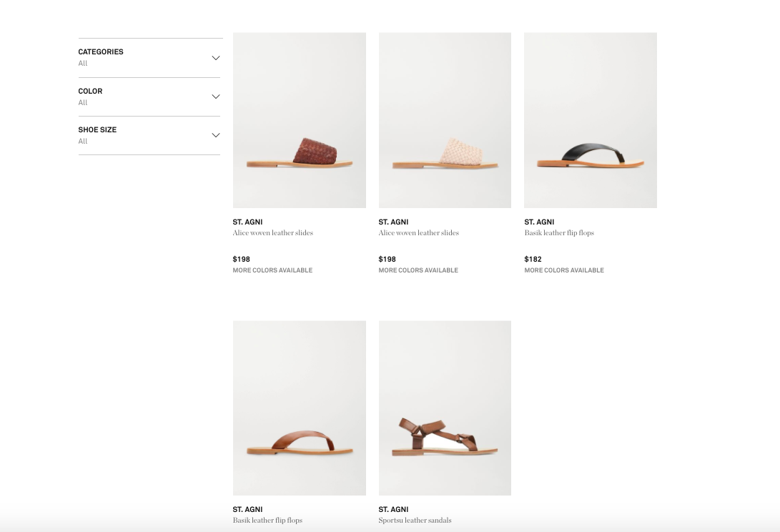Image resolution: width=780 pixels, height=532 pixels.
Task: Click the 'All' value under Shoe Size
Action: point(83,142)
